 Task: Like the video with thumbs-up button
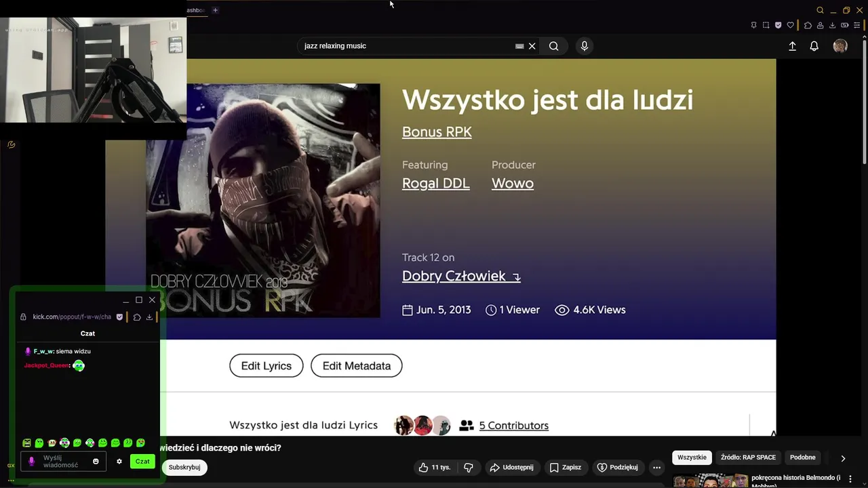[x=434, y=468]
